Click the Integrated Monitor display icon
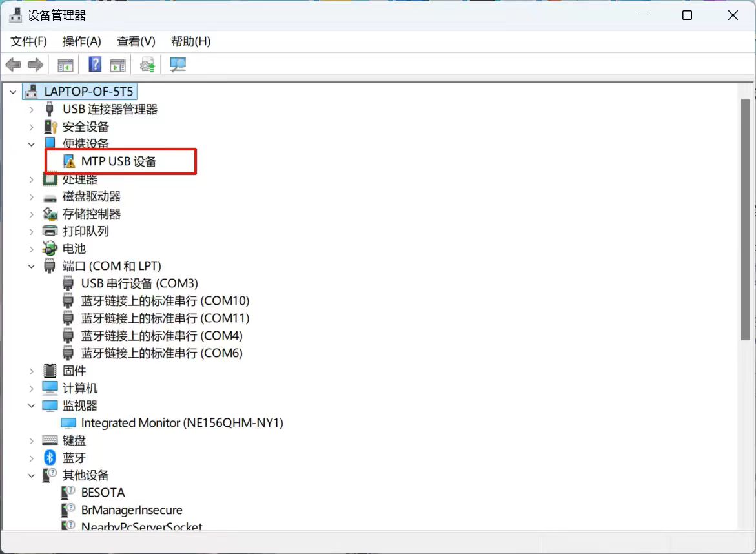 [x=68, y=423]
